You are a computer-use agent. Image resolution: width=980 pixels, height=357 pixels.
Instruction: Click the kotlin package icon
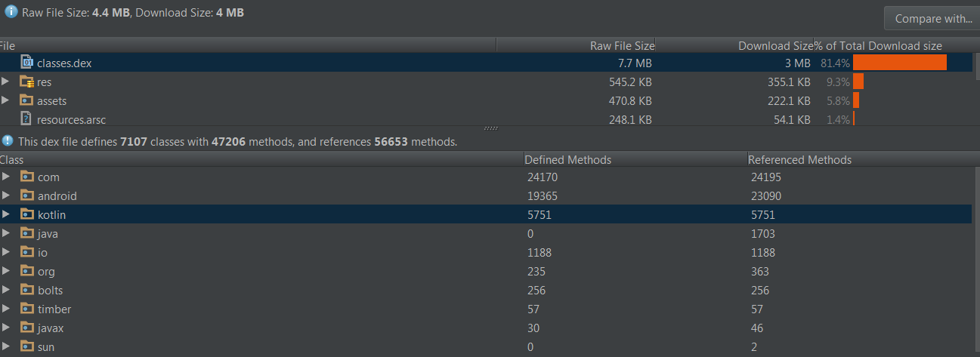click(x=27, y=214)
